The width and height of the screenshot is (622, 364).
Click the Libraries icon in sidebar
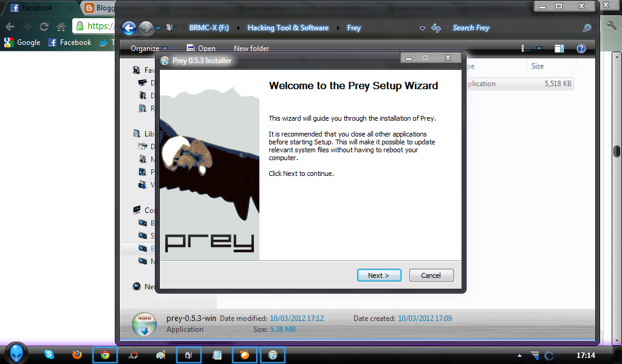(137, 134)
